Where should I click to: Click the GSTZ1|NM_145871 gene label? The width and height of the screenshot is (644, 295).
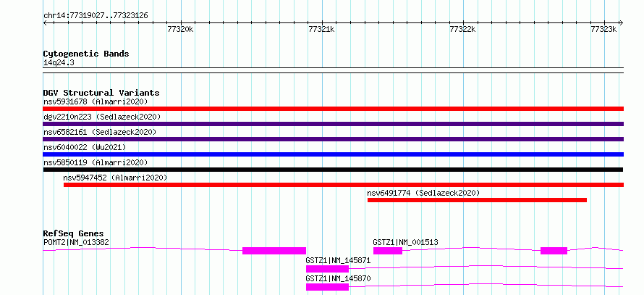tap(338, 260)
